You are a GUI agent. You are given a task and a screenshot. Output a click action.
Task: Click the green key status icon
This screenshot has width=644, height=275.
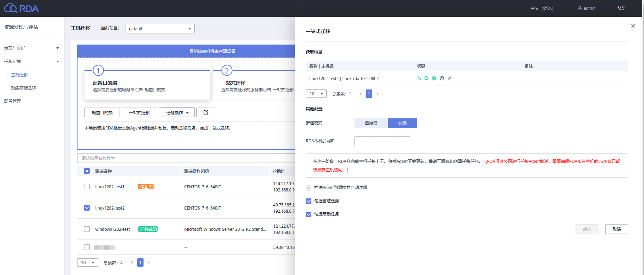coord(419,78)
